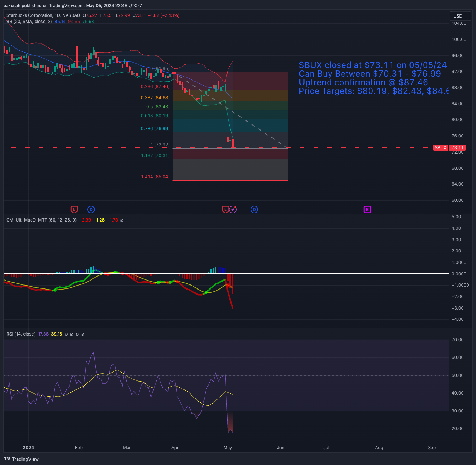This screenshot has width=476, height=465.
Task: Click the 0.786 (76.99) Fibonacci level label
Action: click(x=155, y=129)
